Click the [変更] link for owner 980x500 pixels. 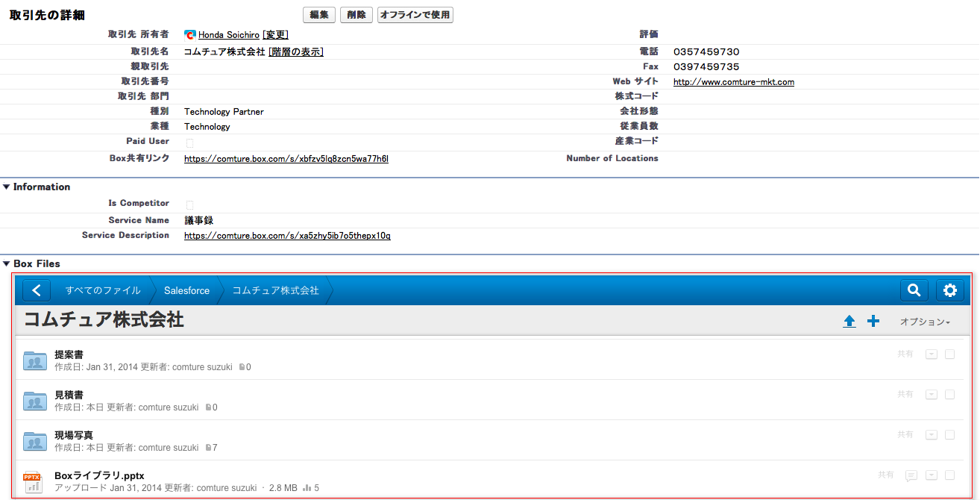pos(275,35)
